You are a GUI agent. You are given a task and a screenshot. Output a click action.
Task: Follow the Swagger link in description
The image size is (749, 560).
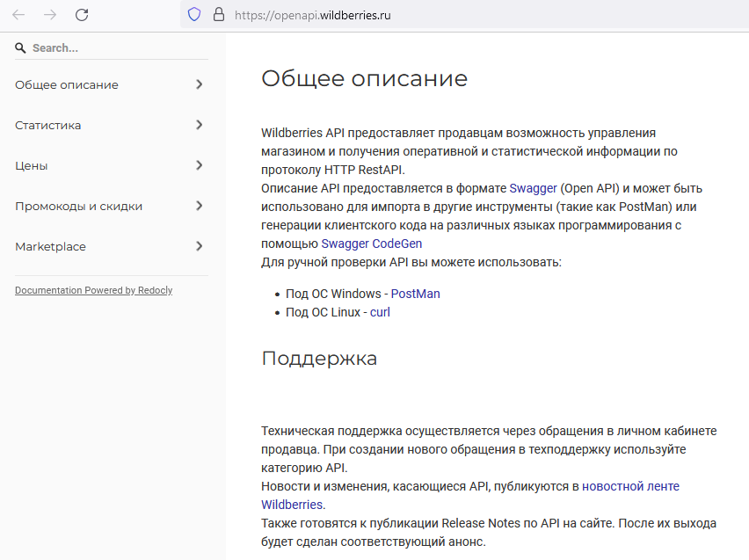click(x=533, y=188)
